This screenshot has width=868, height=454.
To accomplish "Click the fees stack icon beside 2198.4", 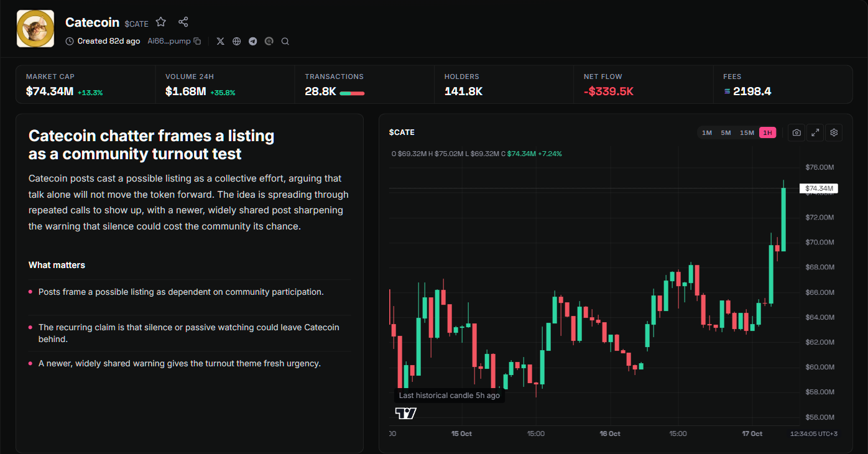I will tap(727, 91).
